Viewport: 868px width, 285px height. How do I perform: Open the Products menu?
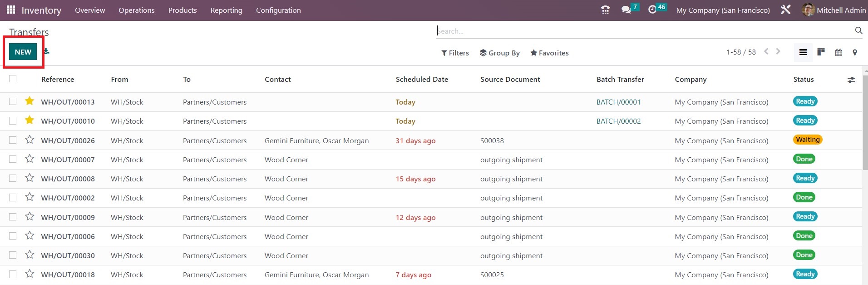(x=182, y=10)
